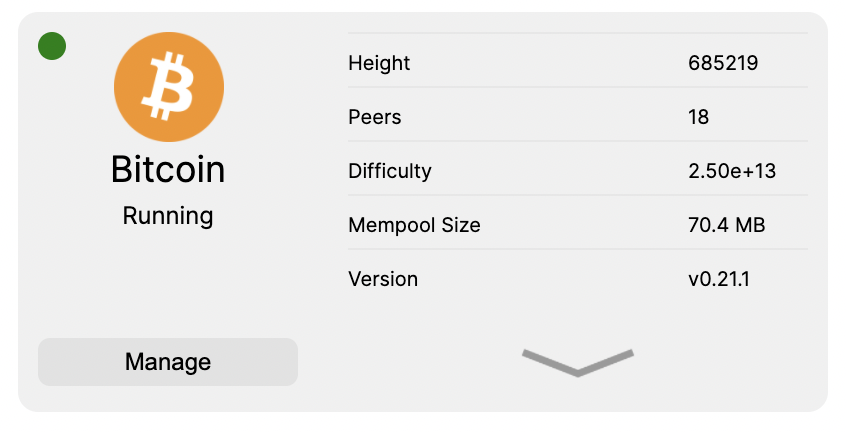
Task: Open the Manage button
Action: pyautogui.click(x=168, y=362)
